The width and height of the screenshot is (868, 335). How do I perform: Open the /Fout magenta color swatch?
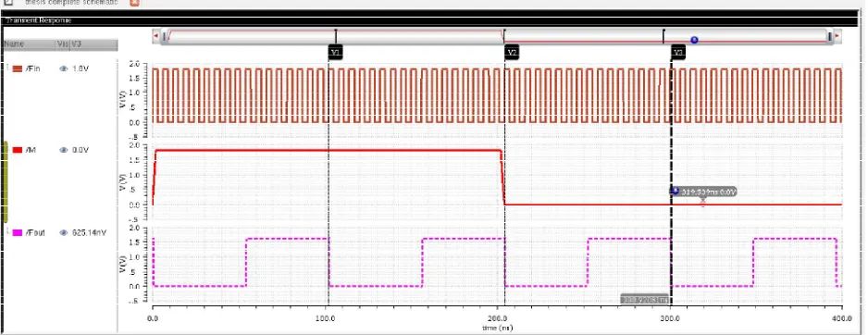coord(18,233)
